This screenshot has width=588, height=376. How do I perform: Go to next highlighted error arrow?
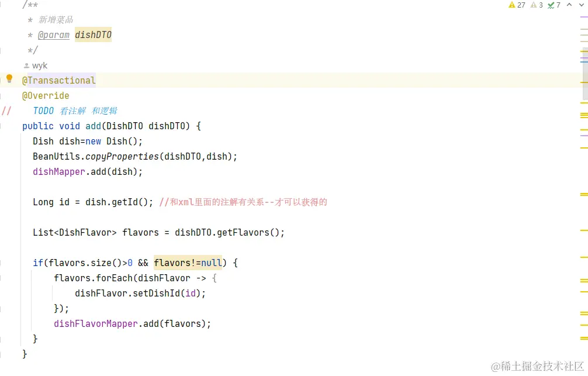582,5
